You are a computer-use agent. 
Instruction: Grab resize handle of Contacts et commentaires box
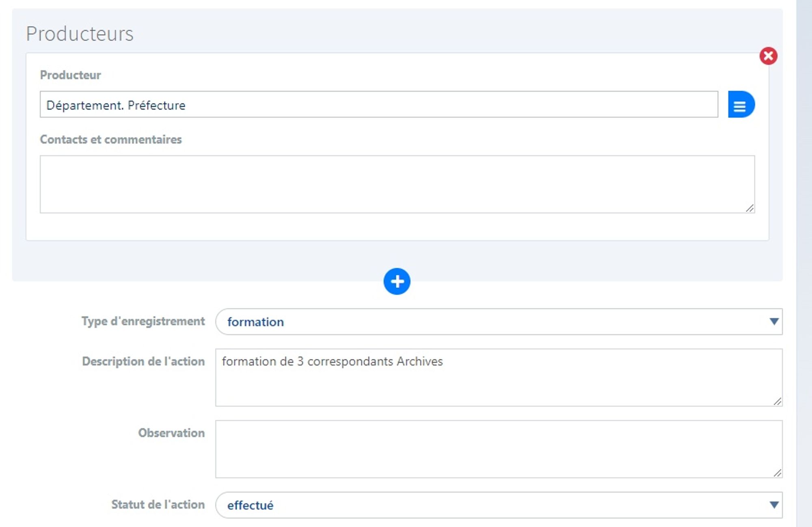[x=749, y=208]
